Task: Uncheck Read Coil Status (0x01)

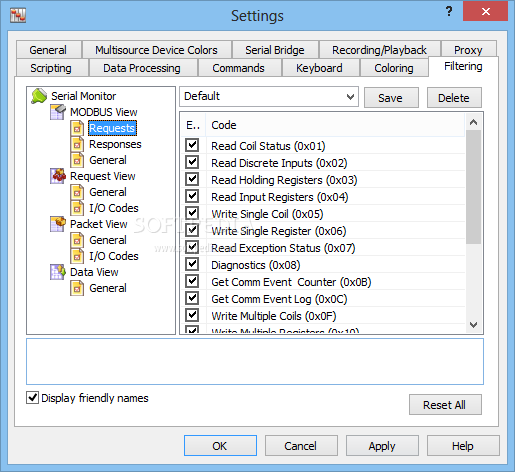Action: 192,145
